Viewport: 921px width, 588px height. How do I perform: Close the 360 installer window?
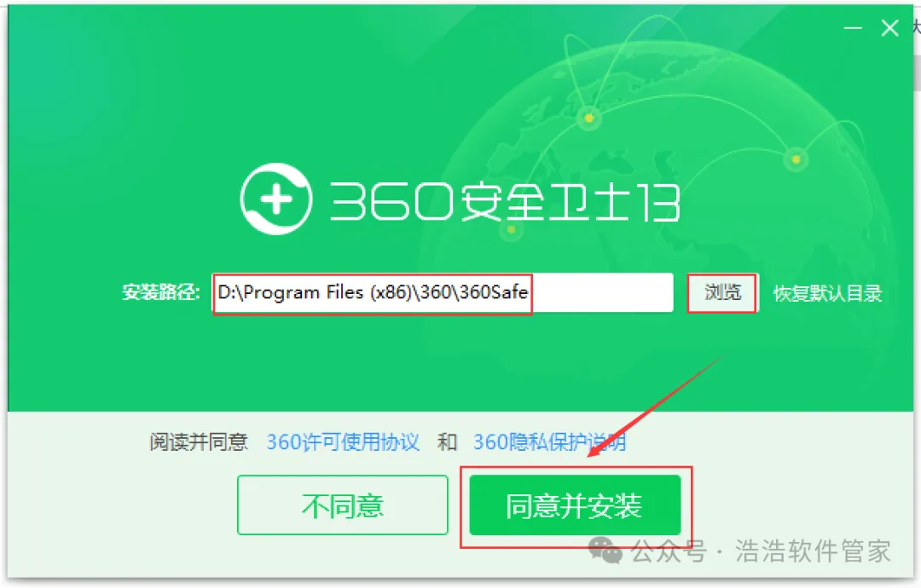(x=889, y=27)
